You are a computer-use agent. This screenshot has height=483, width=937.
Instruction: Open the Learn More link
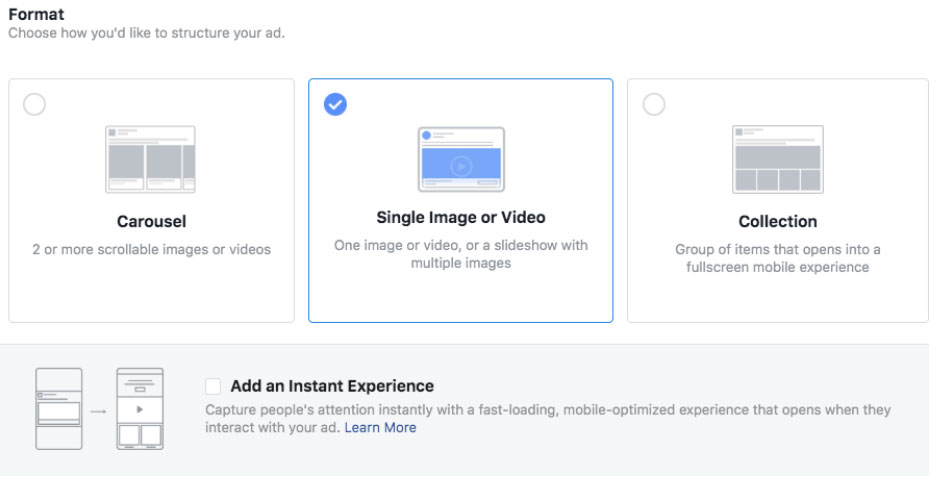(x=380, y=427)
